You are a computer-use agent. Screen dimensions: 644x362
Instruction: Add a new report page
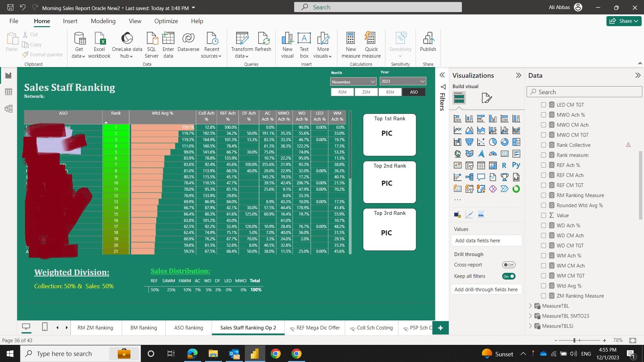[440, 328]
